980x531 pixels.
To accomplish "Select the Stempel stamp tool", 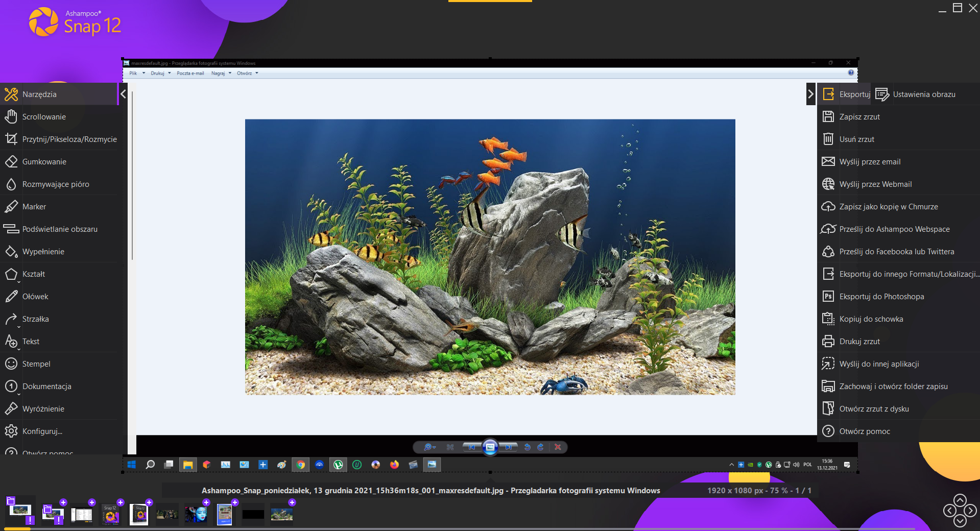I will (x=59, y=364).
